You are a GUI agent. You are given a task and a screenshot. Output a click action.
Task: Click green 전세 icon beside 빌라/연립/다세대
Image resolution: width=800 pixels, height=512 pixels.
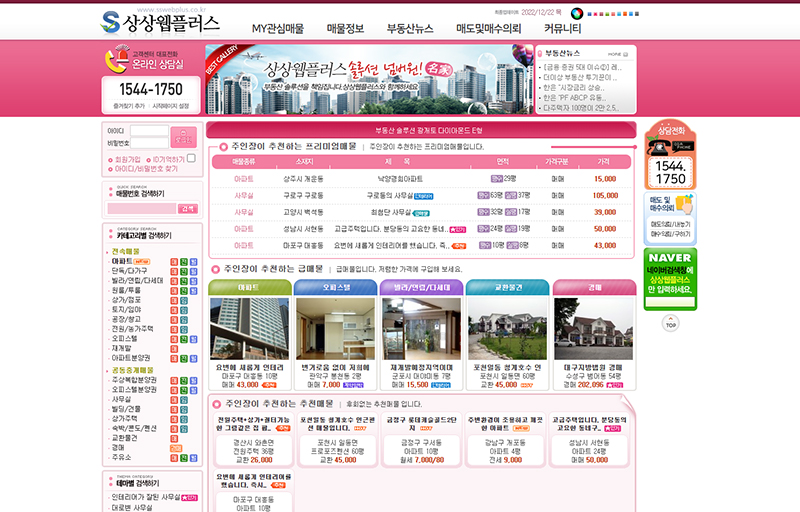tap(184, 281)
